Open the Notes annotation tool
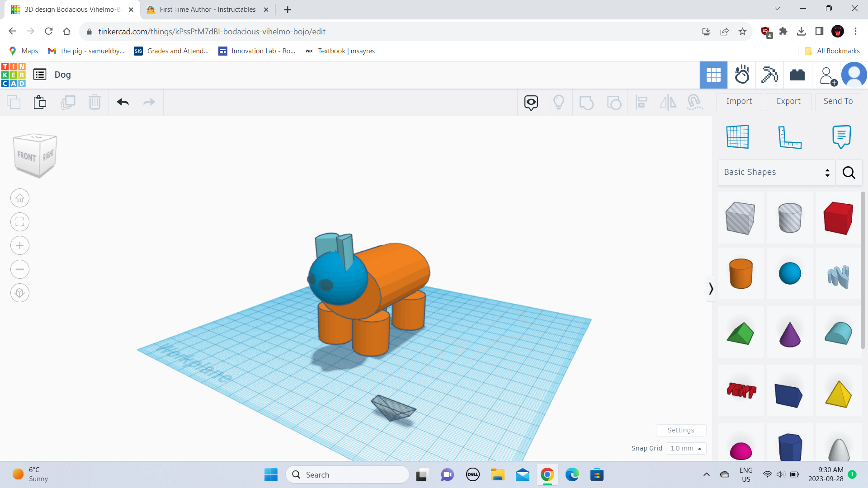The image size is (868, 488). click(x=840, y=137)
